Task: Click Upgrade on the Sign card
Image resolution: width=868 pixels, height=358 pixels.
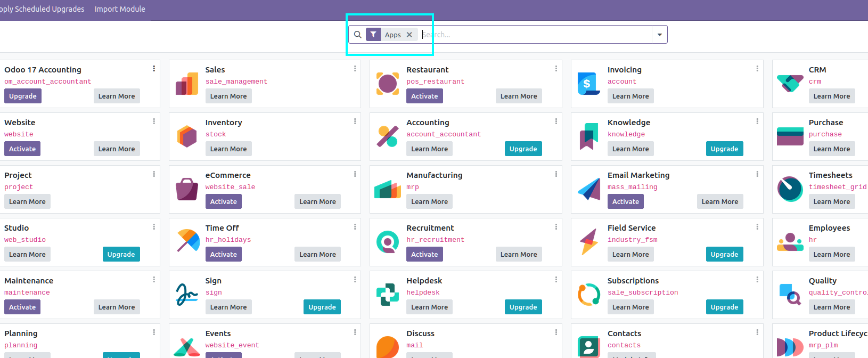Action: pos(322,307)
